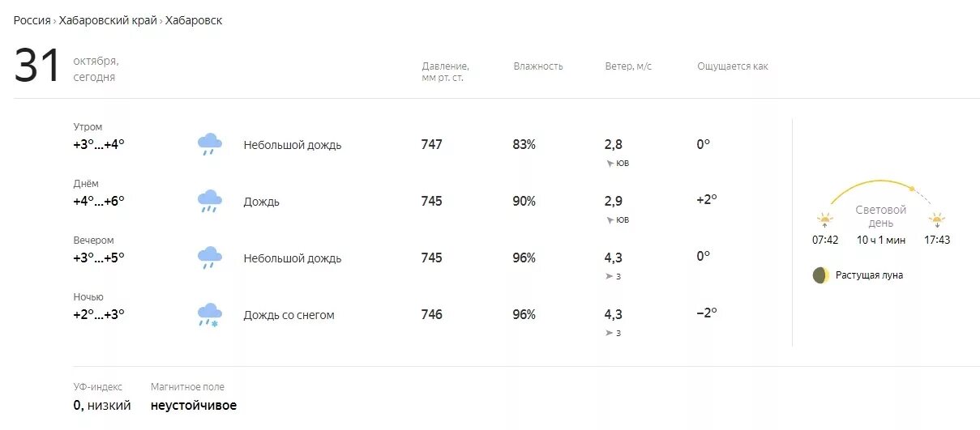Click the sunrise icon above 07:42

(x=825, y=219)
